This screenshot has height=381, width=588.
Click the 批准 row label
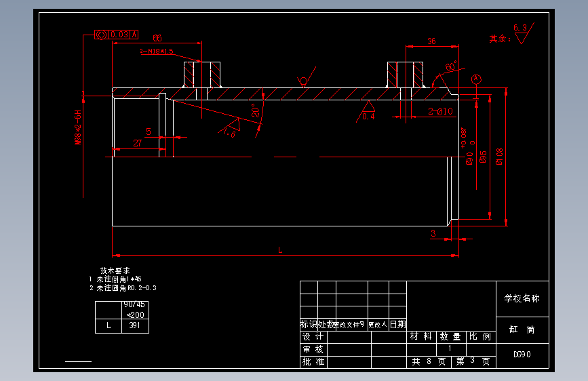[313, 362]
